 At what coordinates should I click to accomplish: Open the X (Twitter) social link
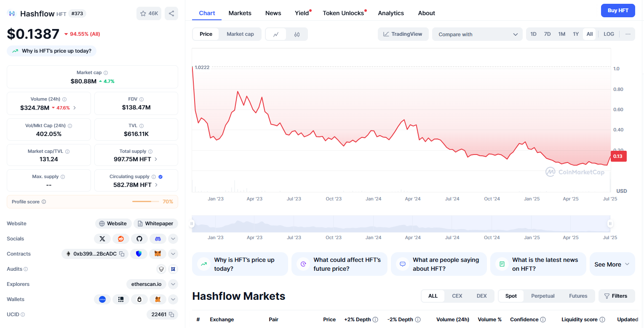click(x=102, y=239)
